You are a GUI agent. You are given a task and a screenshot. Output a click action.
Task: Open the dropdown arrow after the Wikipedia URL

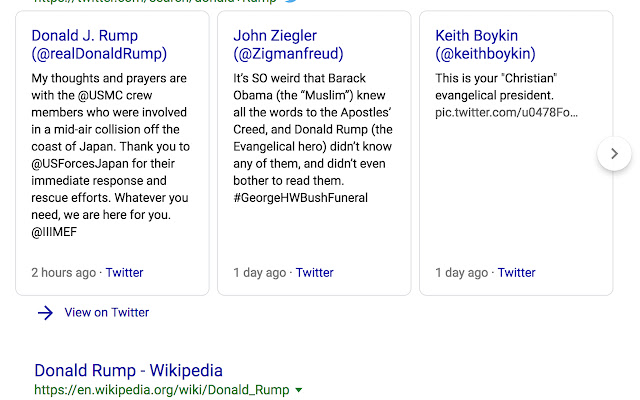[x=299, y=390]
